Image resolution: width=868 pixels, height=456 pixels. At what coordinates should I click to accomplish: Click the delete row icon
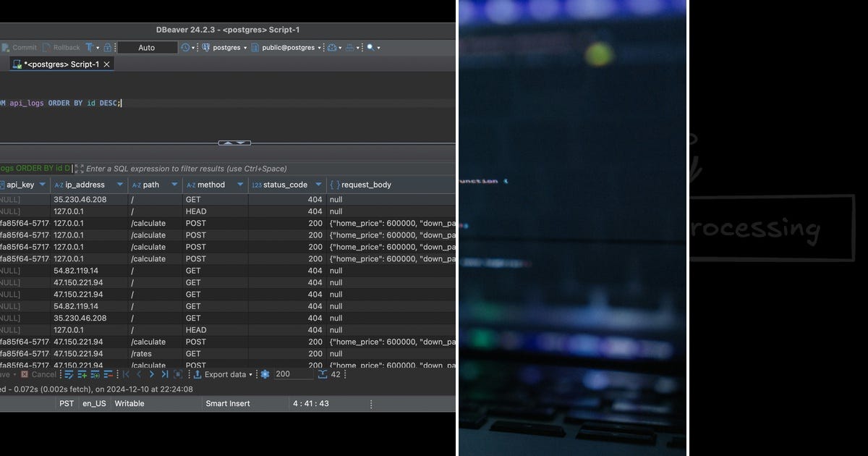109,374
